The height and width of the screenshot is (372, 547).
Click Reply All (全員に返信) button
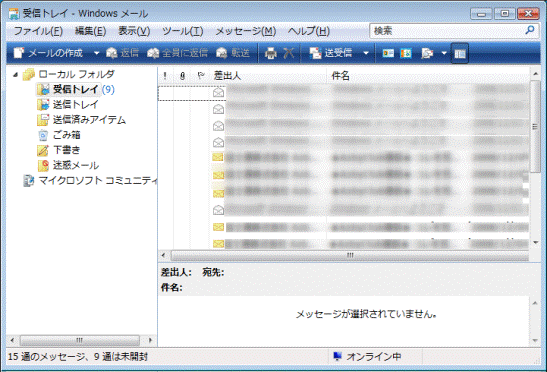click(178, 53)
